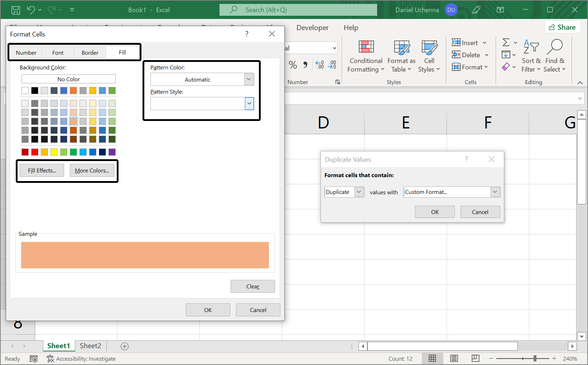Select the bright yellow standard color swatch
This screenshot has height=365, width=588.
pos(54,152)
